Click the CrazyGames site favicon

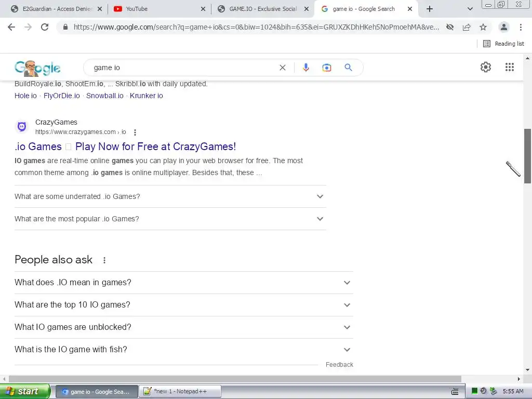22,127
